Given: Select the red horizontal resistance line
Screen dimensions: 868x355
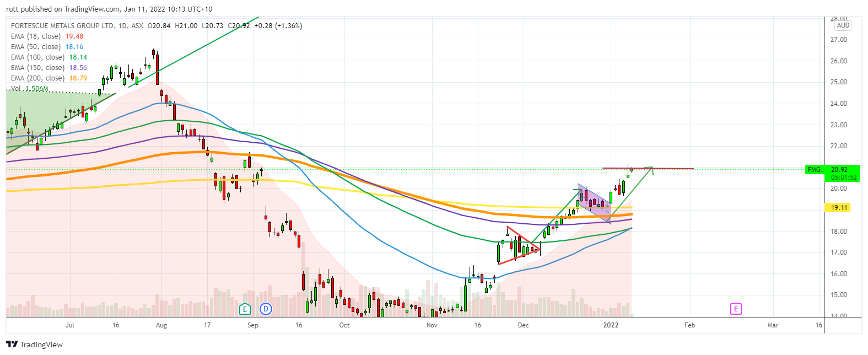Looking at the screenshot, I should click(648, 168).
